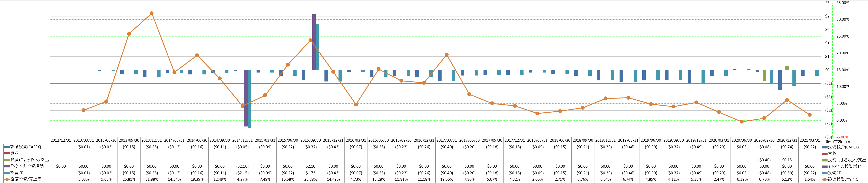Select the 2019/12/31 column header

pyautogui.click(x=696, y=141)
